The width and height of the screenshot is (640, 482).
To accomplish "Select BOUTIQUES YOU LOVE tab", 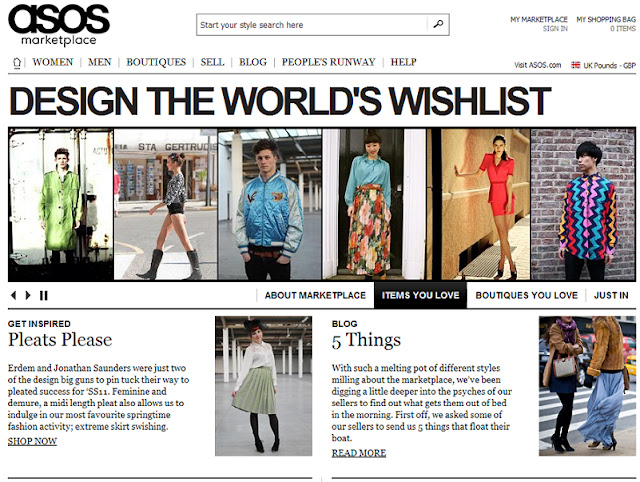I will 527,295.
